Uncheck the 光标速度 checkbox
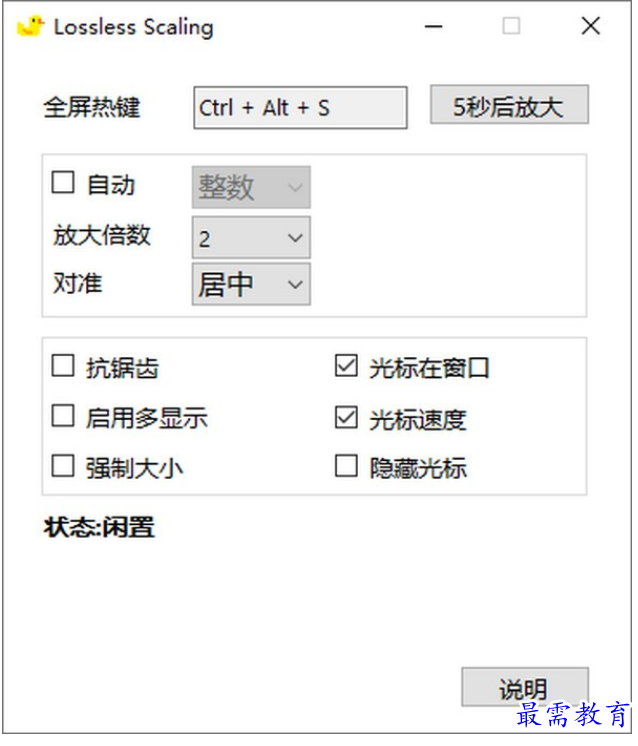The height and width of the screenshot is (746, 638). coord(346,418)
